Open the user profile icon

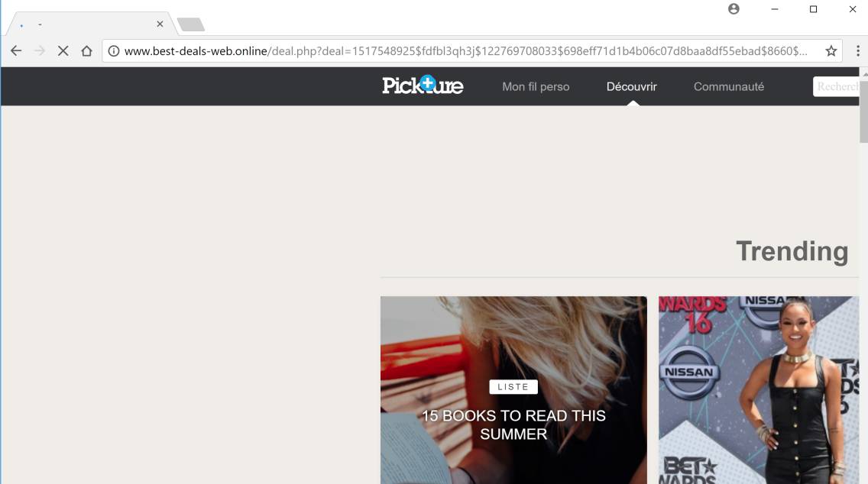click(734, 9)
